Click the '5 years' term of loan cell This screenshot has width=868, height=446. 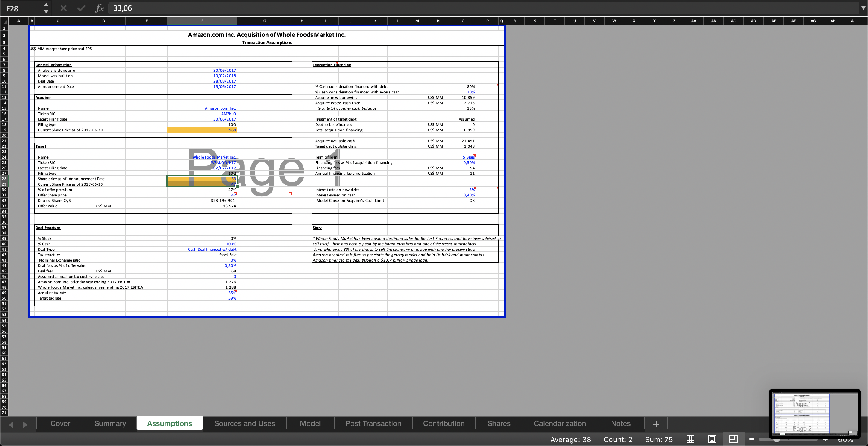click(x=463, y=157)
